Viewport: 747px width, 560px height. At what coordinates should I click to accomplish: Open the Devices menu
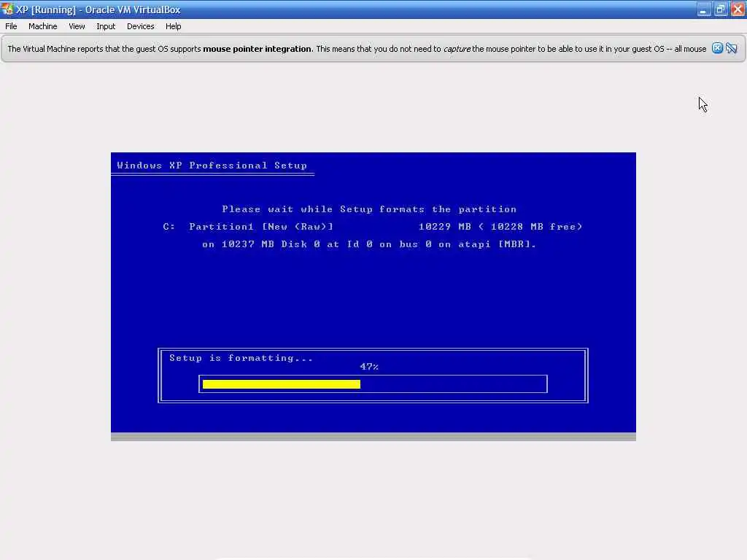tap(141, 26)
